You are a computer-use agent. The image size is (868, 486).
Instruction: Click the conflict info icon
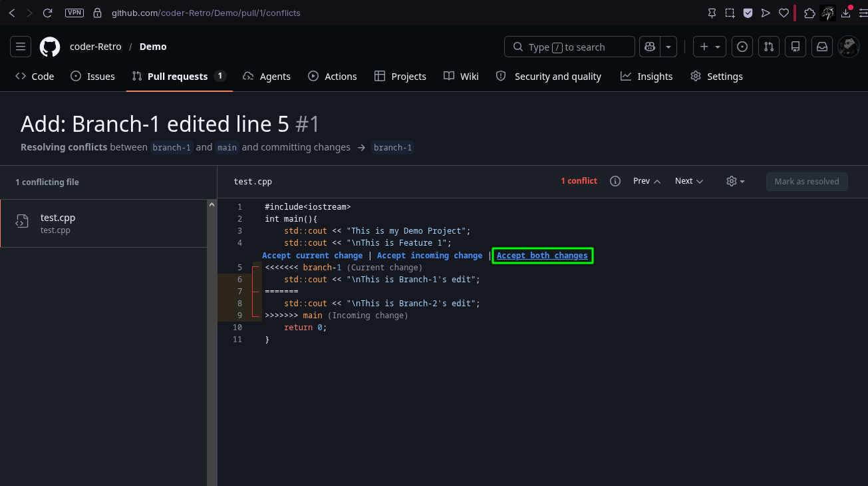(x=615, y=181)
